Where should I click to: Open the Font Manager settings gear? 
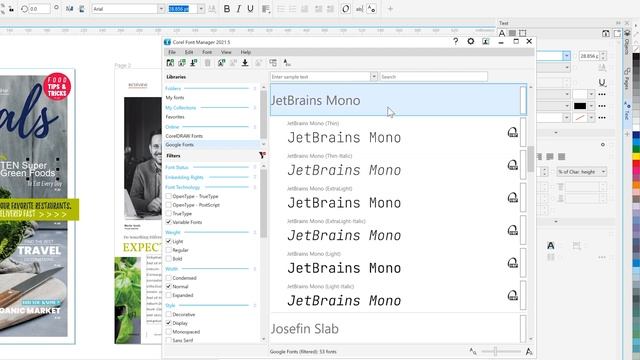click(471, 41)
